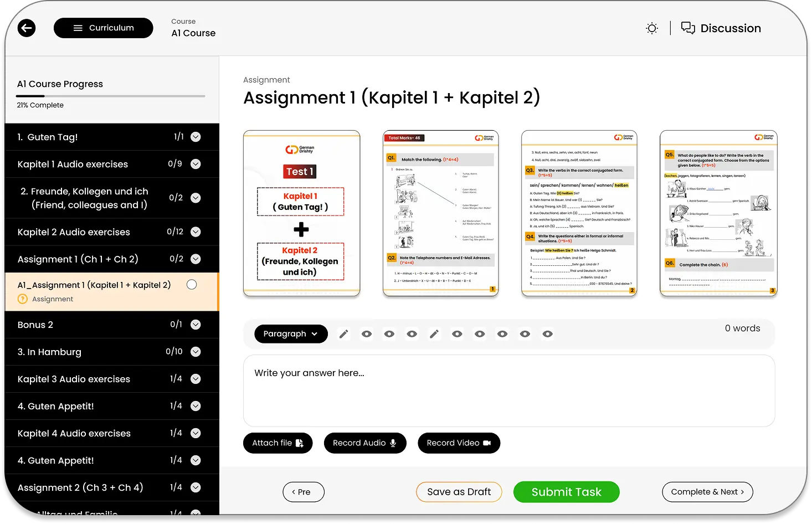Open A1_Assignment 1 (Kapitel 1 + Kapitel 2) item
The width and height of the screenshot is (812, 524).
(111, 291)
